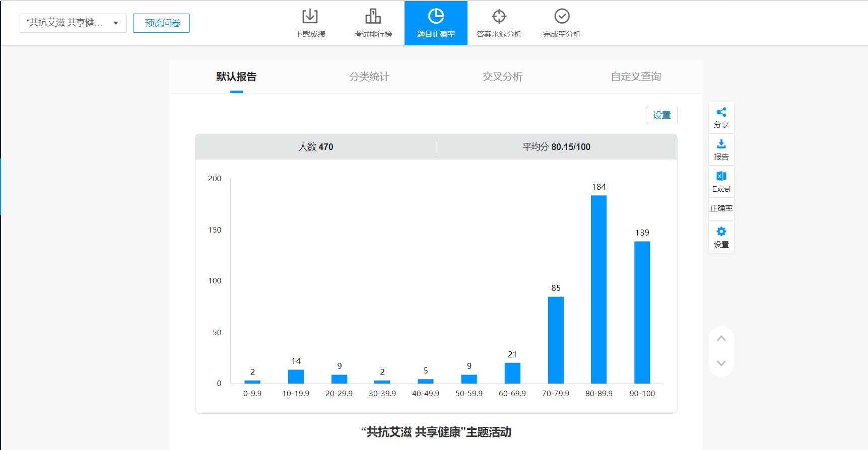Click the 预览问卷 button
The width and height of the screenshot is (868, 450).
coord(162,23)
